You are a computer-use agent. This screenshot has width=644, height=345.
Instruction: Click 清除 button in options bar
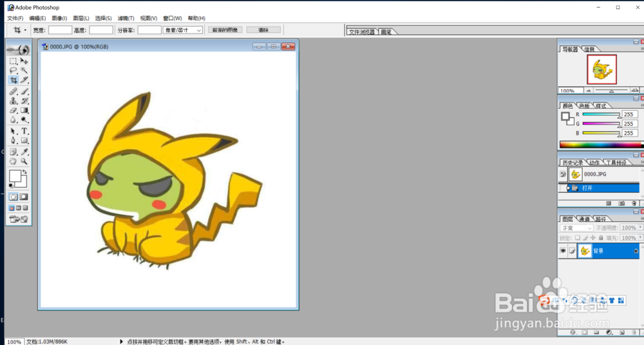(263, 30)
